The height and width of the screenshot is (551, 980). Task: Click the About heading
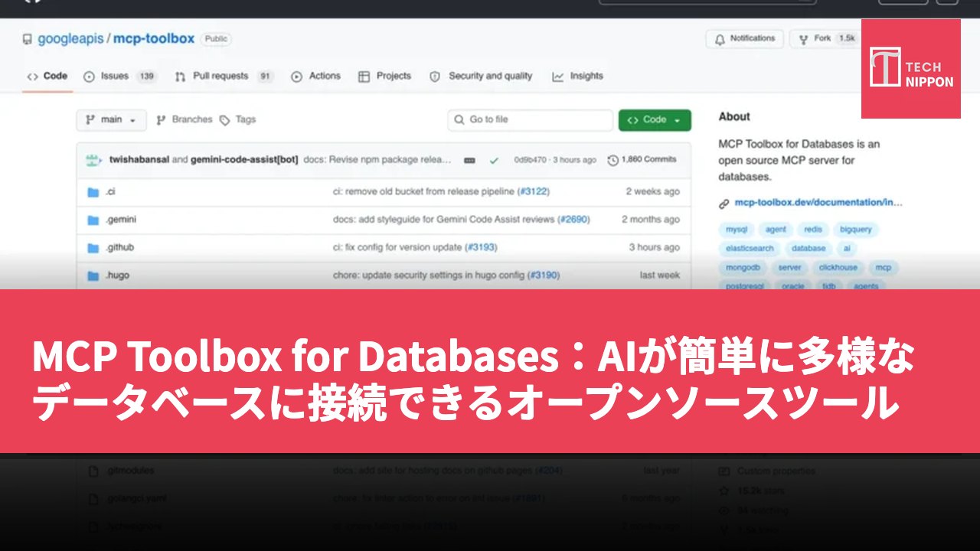pyautogui.click(x=734, y=117)
